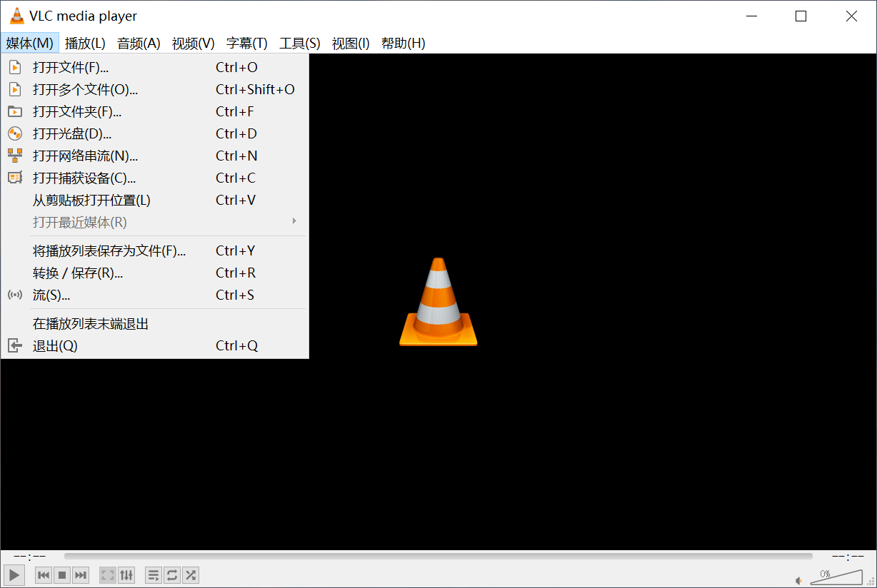Show the playlist using its toolbar icon
The image size is (877, 588).
click(153, 575)
